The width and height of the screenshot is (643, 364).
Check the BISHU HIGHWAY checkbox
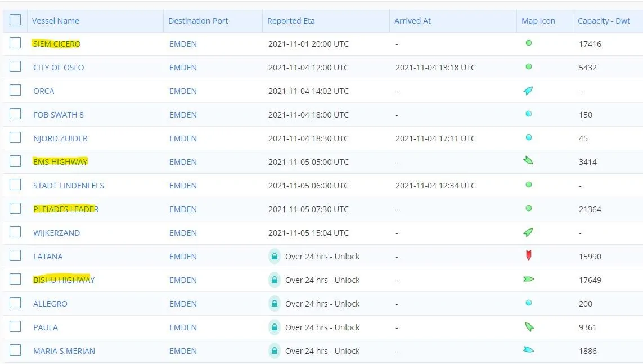(15, 279)
